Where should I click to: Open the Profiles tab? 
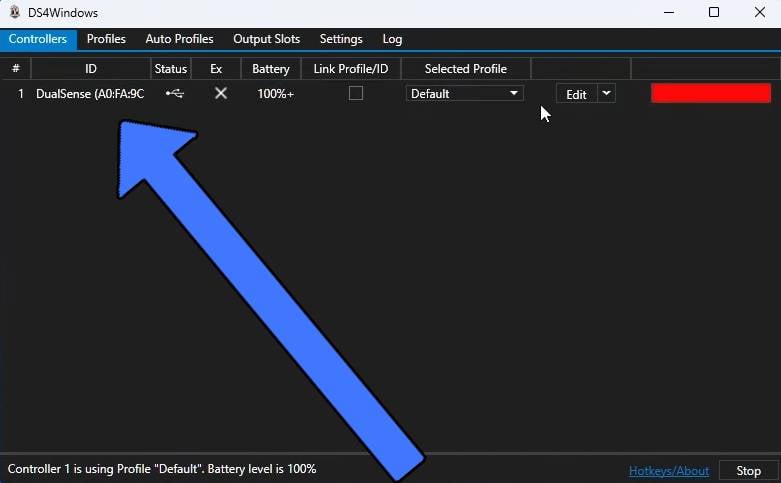pos(106,39)
